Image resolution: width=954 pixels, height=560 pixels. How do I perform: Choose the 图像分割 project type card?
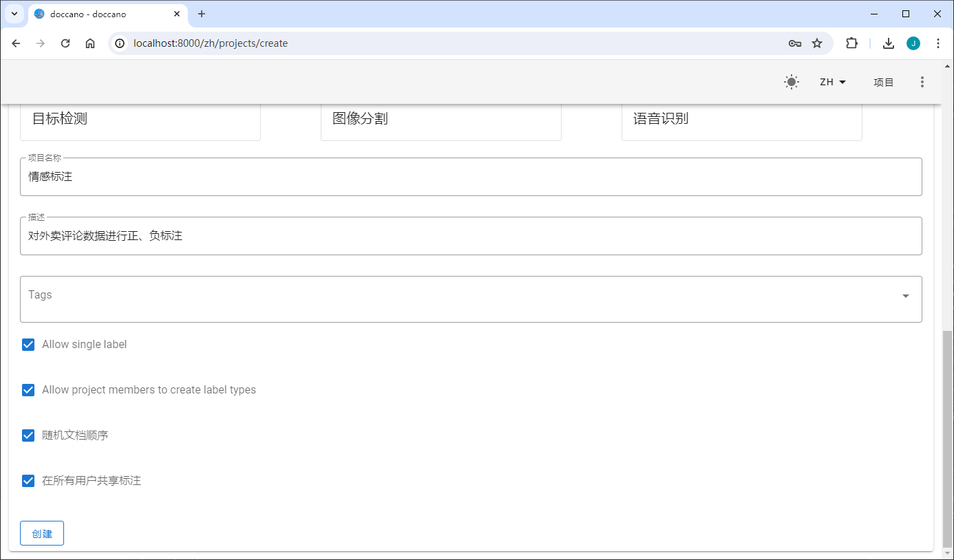point(441,122)
